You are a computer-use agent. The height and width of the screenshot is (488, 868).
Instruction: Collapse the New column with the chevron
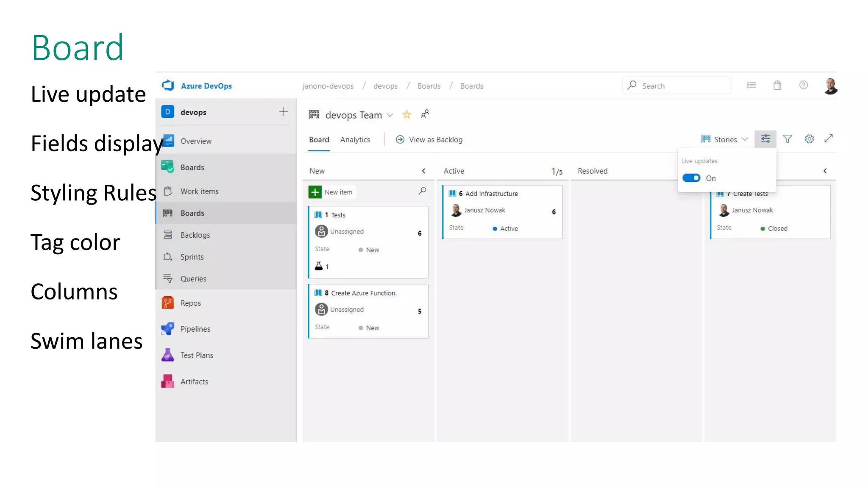tap(423, 171)
